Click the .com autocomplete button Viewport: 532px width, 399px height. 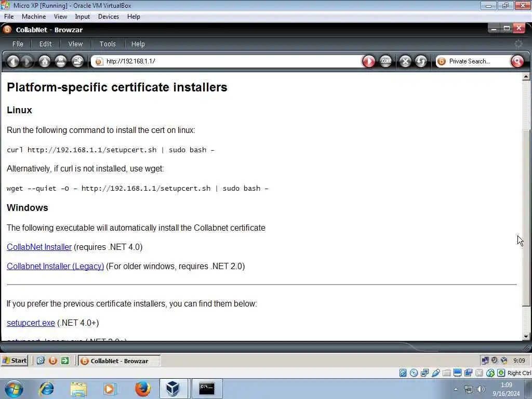click(386, 61)
